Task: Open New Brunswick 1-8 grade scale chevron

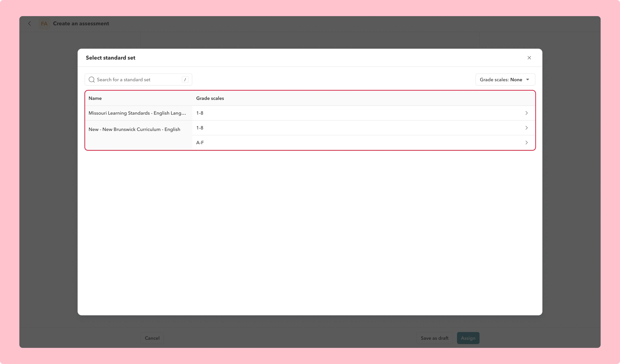Action: [x=527, y=128]
